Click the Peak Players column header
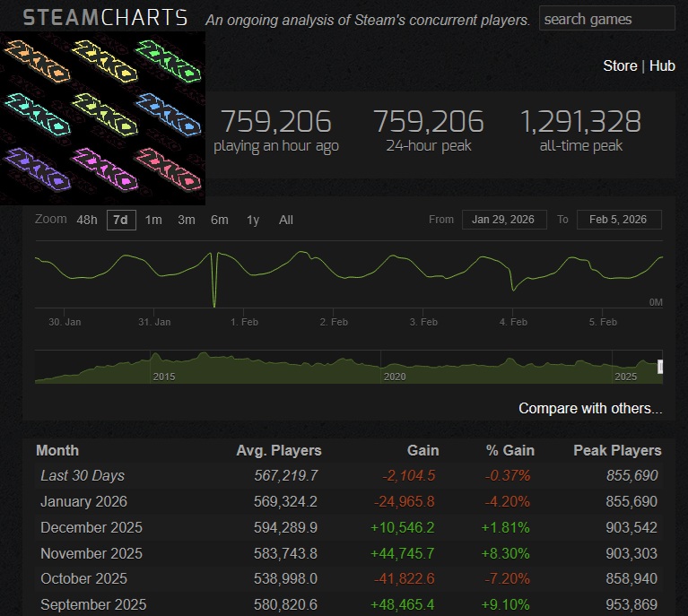The width and height of the screenshot is (688, 616). point(617,451)
